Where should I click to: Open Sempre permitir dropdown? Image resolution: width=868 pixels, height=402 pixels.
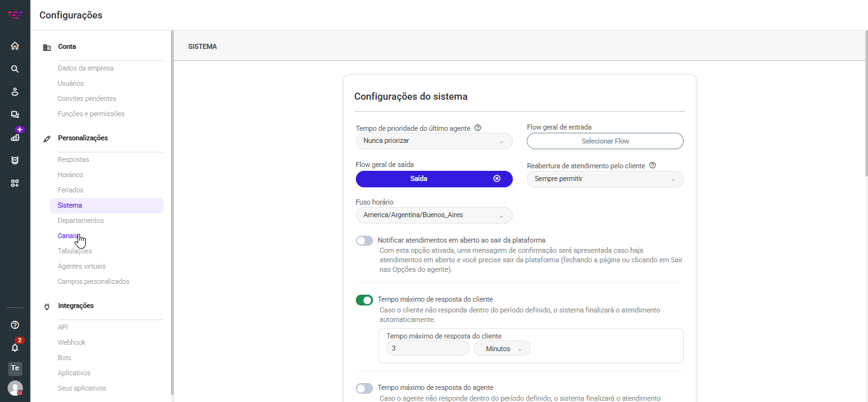(605, 179)
